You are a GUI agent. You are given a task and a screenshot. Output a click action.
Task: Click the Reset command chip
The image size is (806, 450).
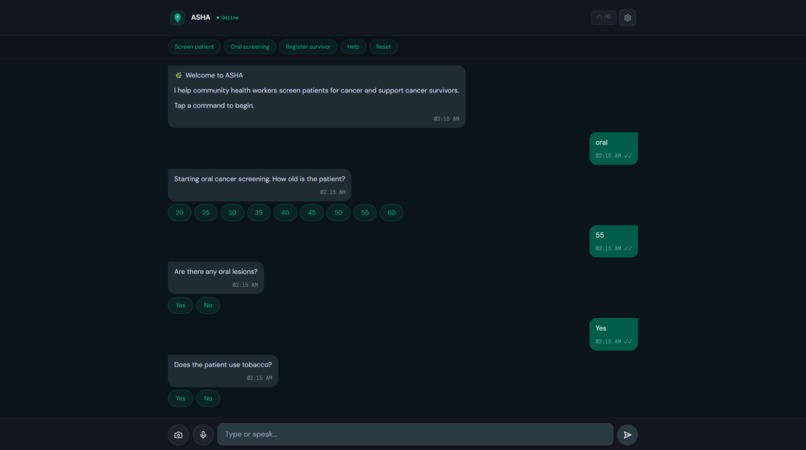click(383, 47)
